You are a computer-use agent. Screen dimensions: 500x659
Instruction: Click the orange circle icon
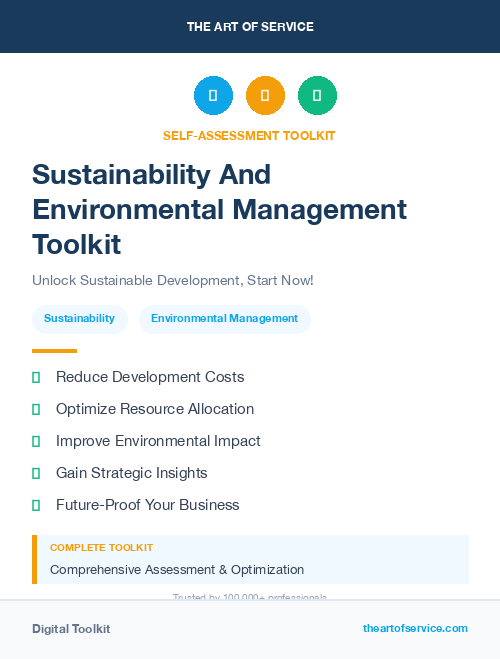tap(265, 95)
